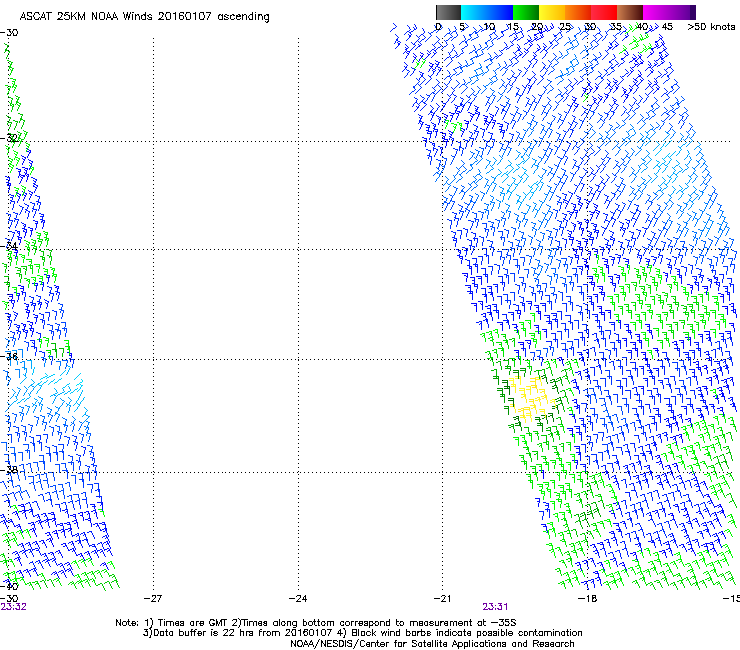Click the note line starting 'Note: 1) Times are GMT'
Image resolution: width=740 pixels, height=650 pixels.
coord(316,623)
